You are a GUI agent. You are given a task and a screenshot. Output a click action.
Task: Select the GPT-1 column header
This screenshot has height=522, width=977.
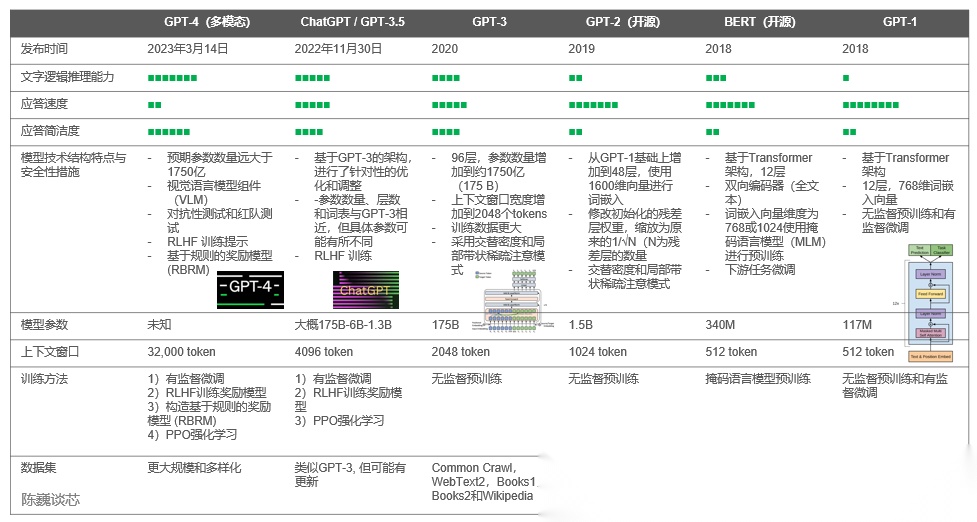[900, 22]
